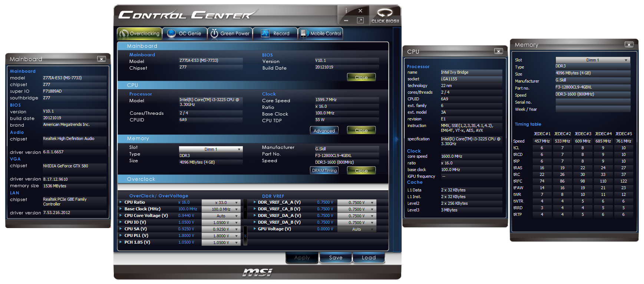
Task: Click the Memory section header in Control Center
Action: (253, 138)
